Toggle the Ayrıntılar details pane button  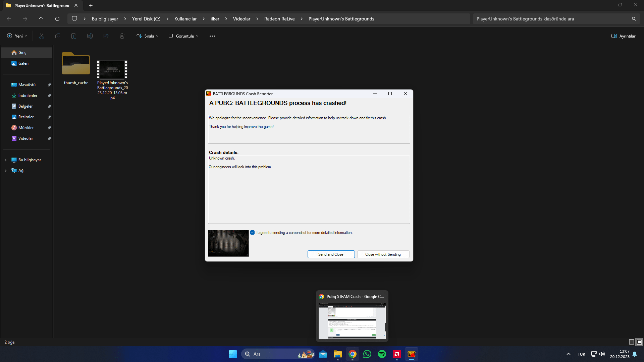pyautogui.click(x=624, y=36)
